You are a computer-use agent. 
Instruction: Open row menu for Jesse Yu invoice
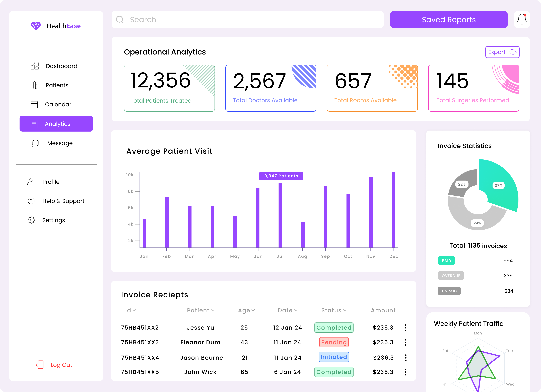click(x=405, y=328)
